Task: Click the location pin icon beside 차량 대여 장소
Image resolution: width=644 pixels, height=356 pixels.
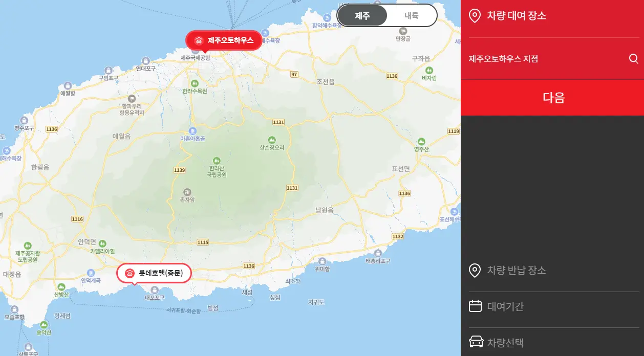Action: click(475, 16)
